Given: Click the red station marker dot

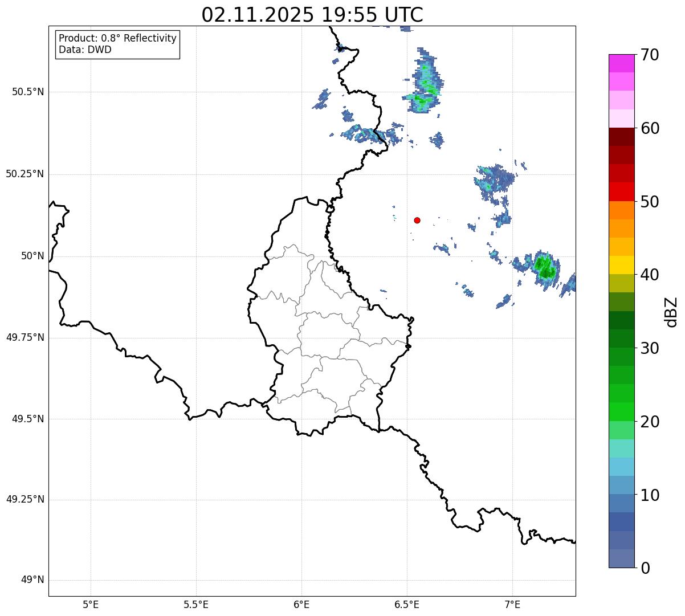Looking at the screenshot, I should point(417,220).
